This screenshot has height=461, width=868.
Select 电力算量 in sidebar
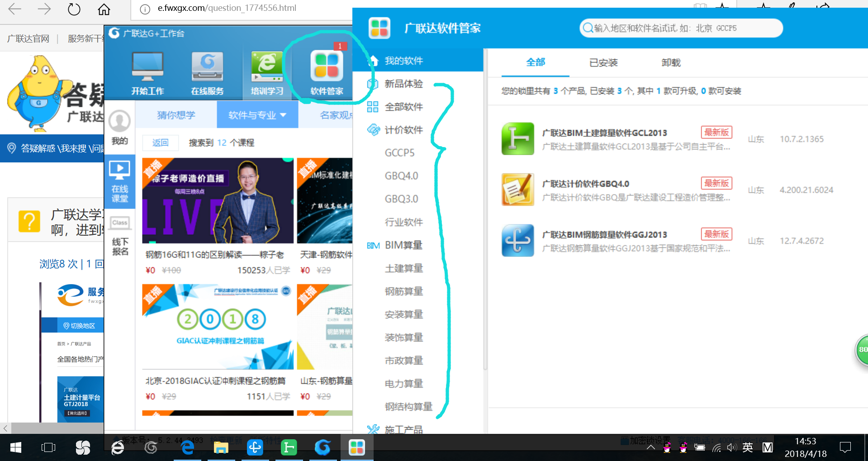[403, 384]
